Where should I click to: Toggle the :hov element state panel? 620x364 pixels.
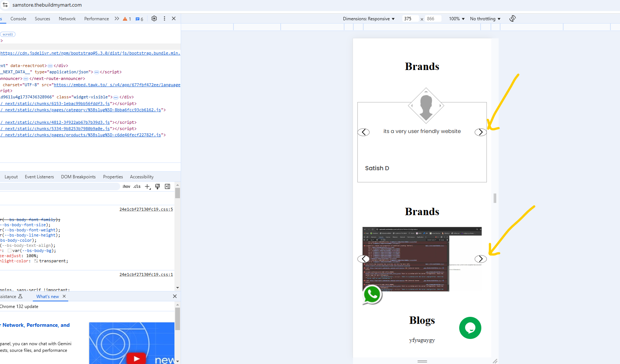(127, 186)
